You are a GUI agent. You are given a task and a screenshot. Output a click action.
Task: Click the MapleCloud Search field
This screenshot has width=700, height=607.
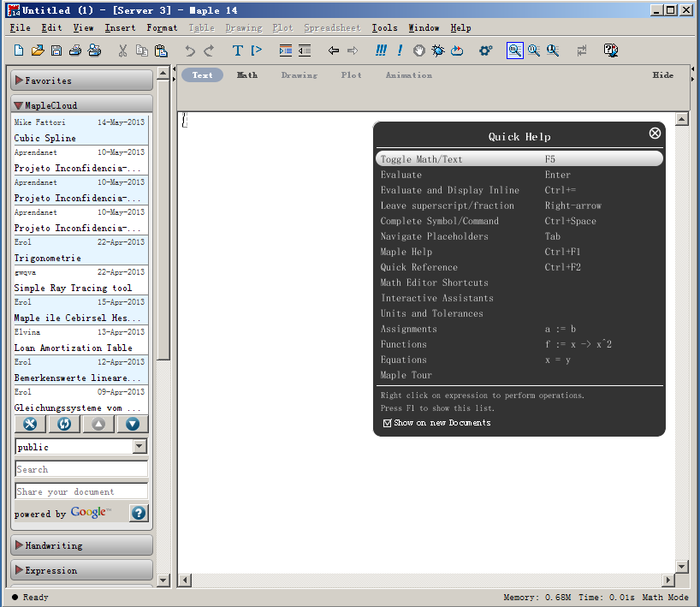(x=81, y=469)
